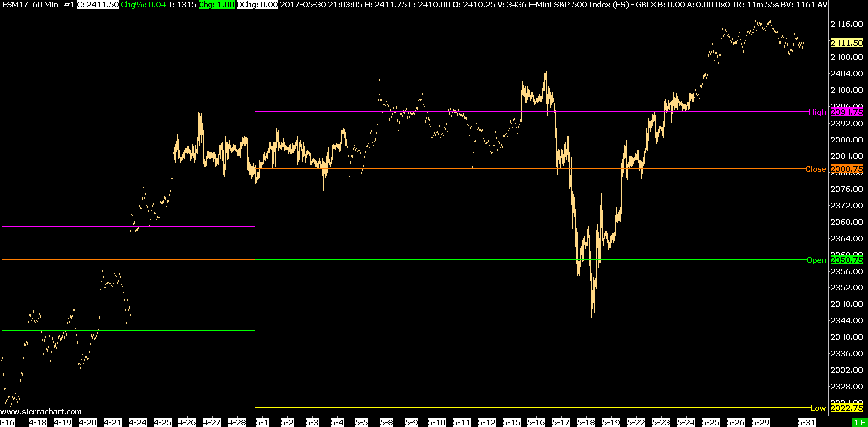Click the 2376.00 price scale label
868x427 pixels.
(x=846, y=189)
